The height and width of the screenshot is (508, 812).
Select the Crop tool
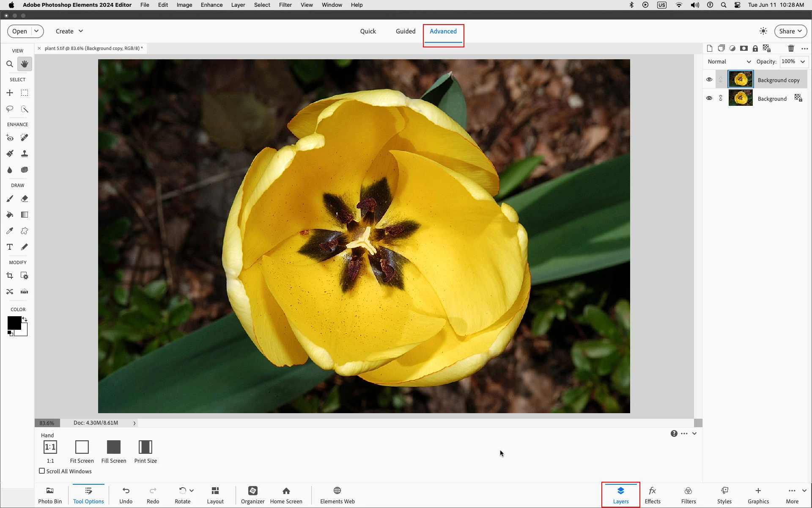click(x=9, y=276)
